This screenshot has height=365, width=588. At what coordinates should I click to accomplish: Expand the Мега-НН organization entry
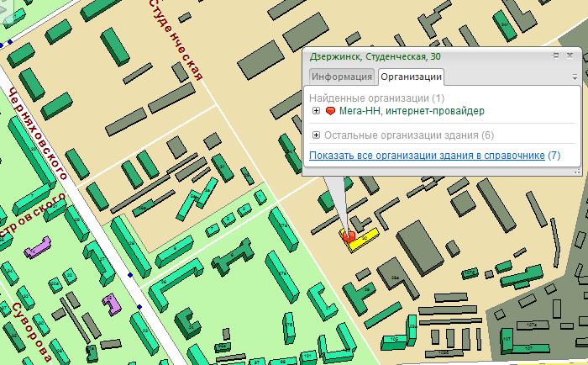tap(316, 111)
